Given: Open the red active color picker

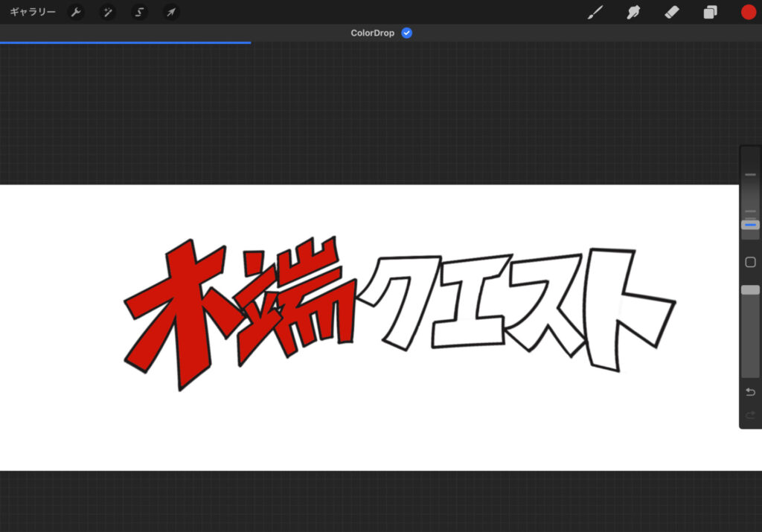Looking at the screenshot, I should click(749, 12).
